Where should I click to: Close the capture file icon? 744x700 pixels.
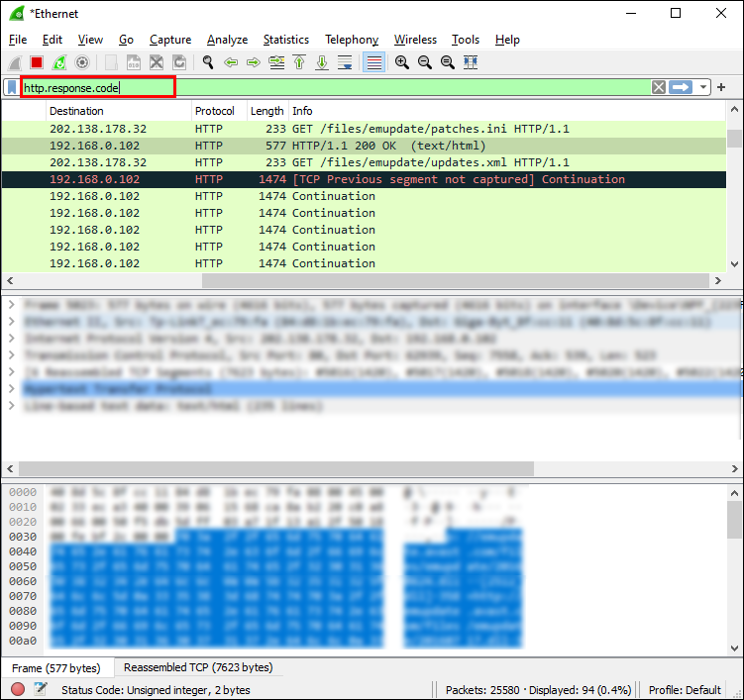click(157, 62)
